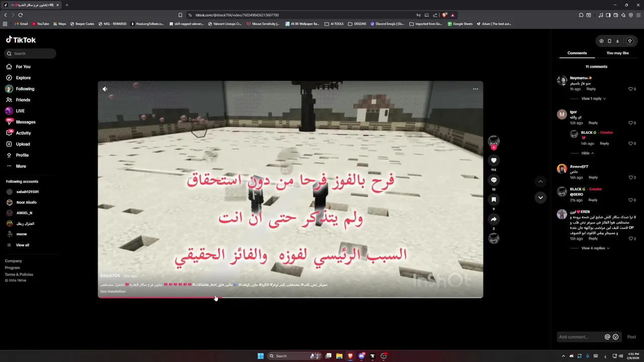Expand View 4 replies under EREN comment
This screenshot has width=644, height=362.
[595, 248]
